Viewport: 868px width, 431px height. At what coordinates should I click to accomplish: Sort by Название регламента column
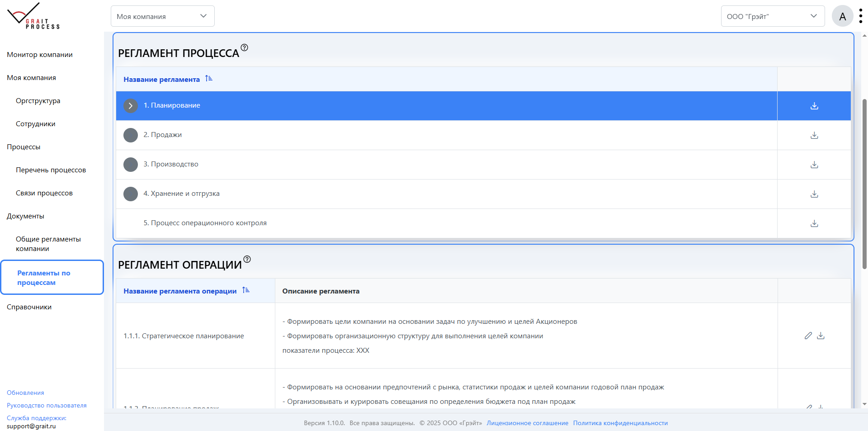coord(209,78)
